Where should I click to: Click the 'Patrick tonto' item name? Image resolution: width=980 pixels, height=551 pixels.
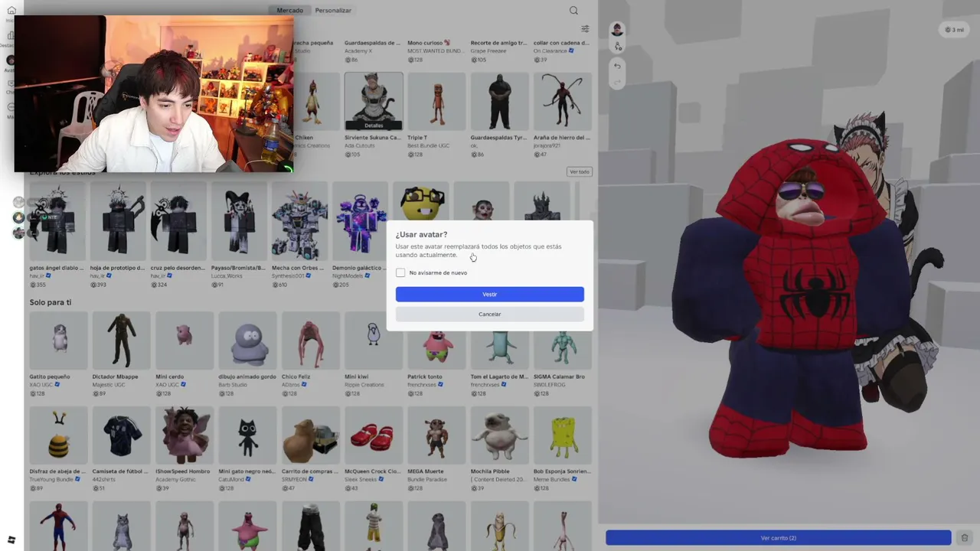click(425, 377)
